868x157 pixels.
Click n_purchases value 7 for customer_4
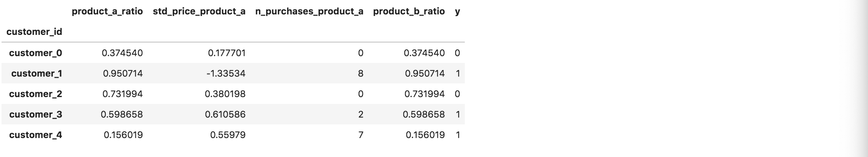(x=361, y=135)
